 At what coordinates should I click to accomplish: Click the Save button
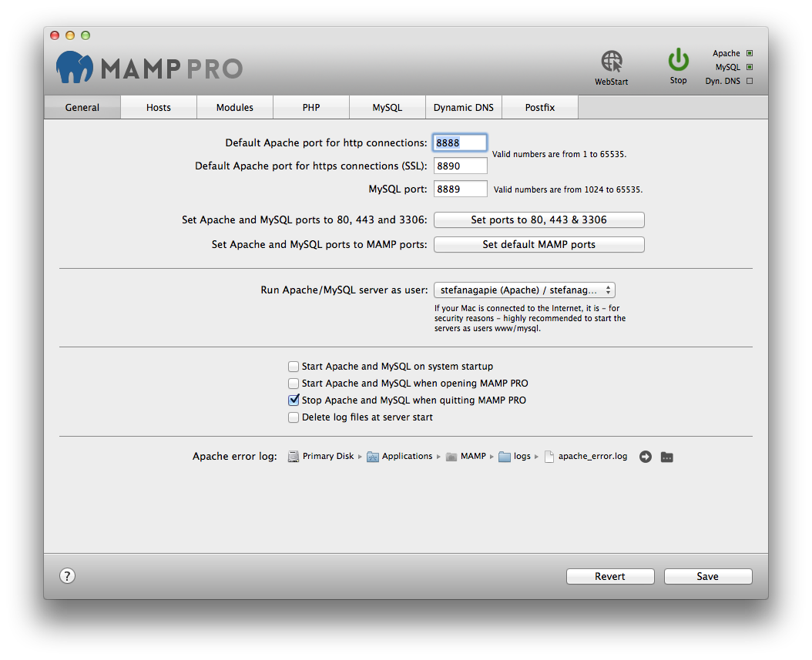tap(708, 576)
